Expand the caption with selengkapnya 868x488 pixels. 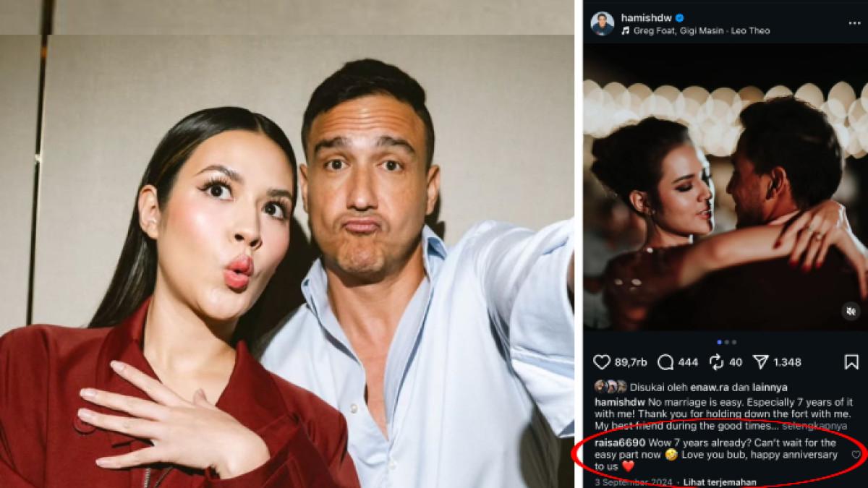point(816,427)
